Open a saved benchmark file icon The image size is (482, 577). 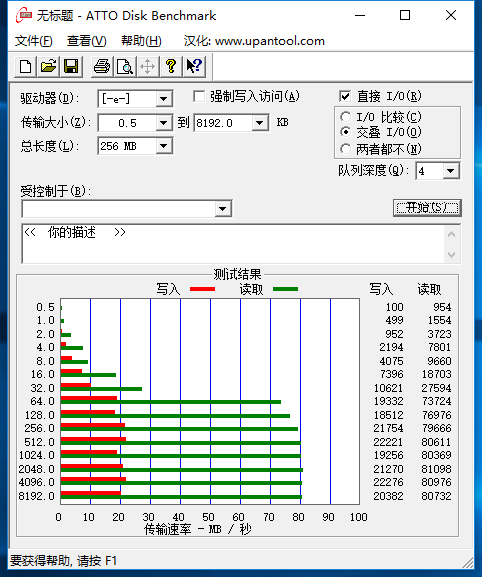pyautogui.click(x=48, y=67)
